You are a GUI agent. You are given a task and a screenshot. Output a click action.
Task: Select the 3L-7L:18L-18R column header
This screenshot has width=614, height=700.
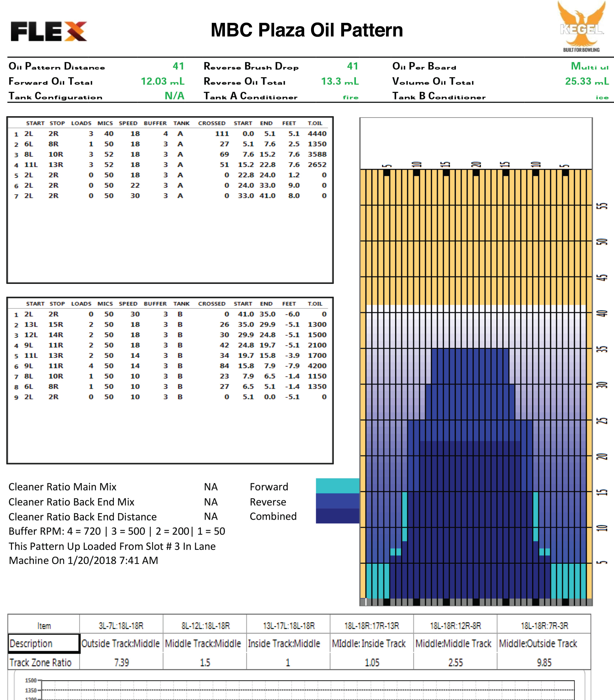point(121,626)
